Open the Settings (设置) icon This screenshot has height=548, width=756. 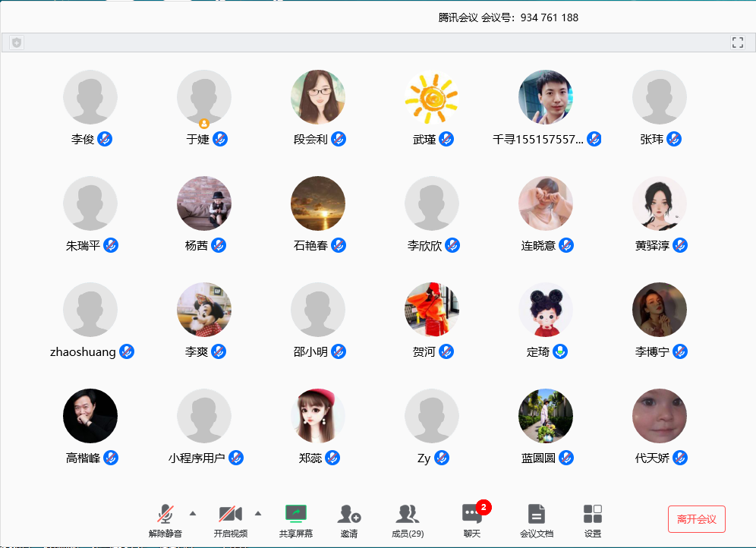[x=593, y=514]
